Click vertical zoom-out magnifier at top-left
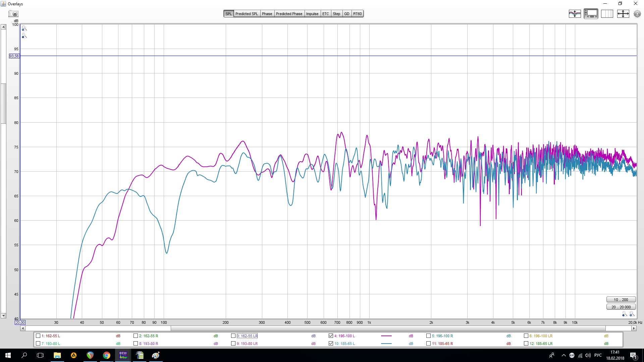The height and width of the screenshot is (362, 644). click(x=24, y=36)
